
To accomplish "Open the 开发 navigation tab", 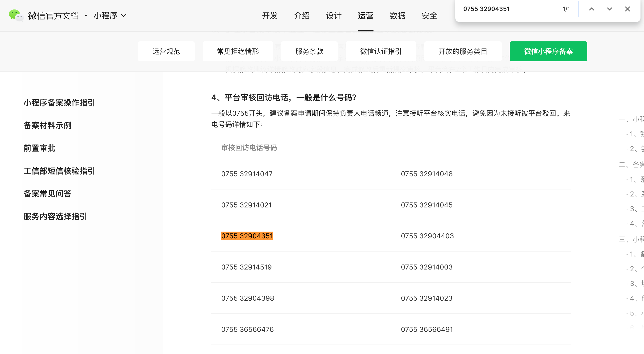I will coord(270,16).
